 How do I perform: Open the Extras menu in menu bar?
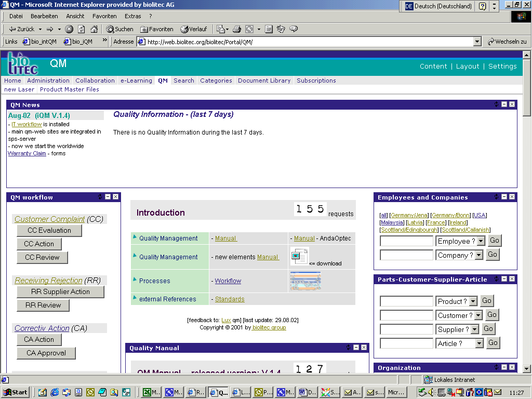tap(132, 16)
